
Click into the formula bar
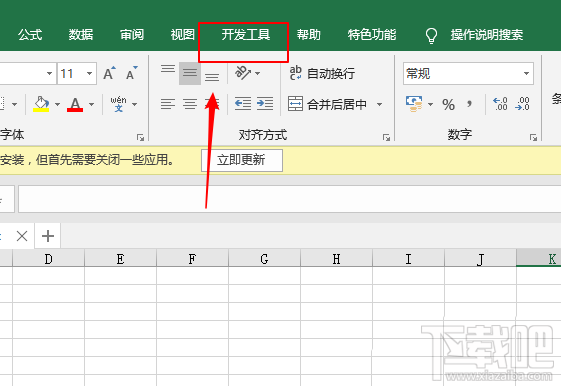pos(290,199)
